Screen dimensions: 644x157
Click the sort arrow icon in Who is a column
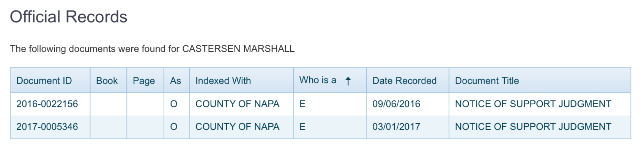(x=348, y=81)
